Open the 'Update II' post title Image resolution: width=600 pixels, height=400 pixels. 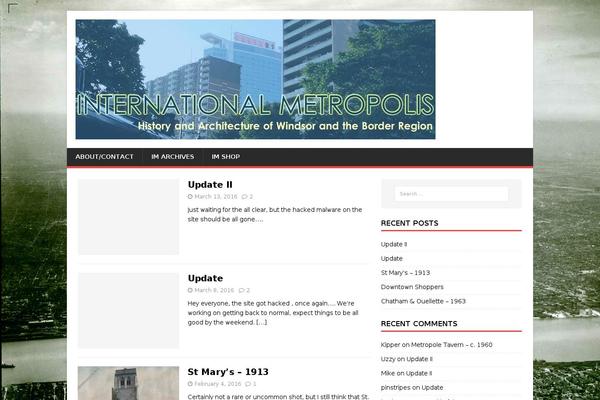coord(210,184)
